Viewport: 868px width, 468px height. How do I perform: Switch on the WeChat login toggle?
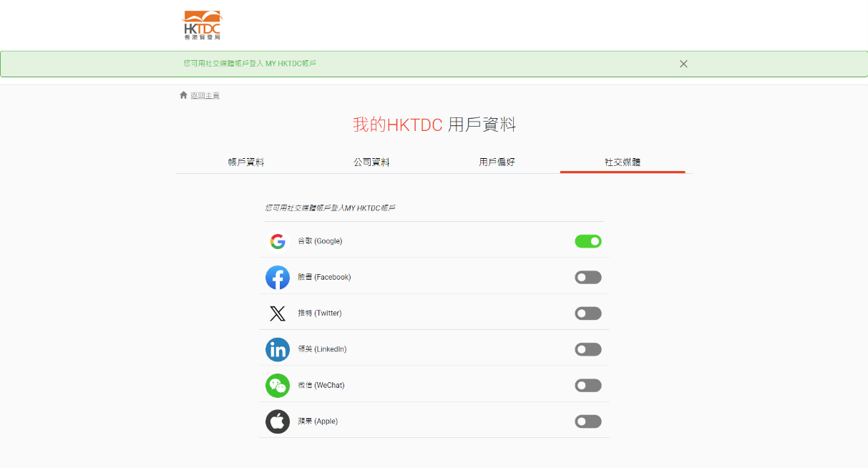(587, 386)
